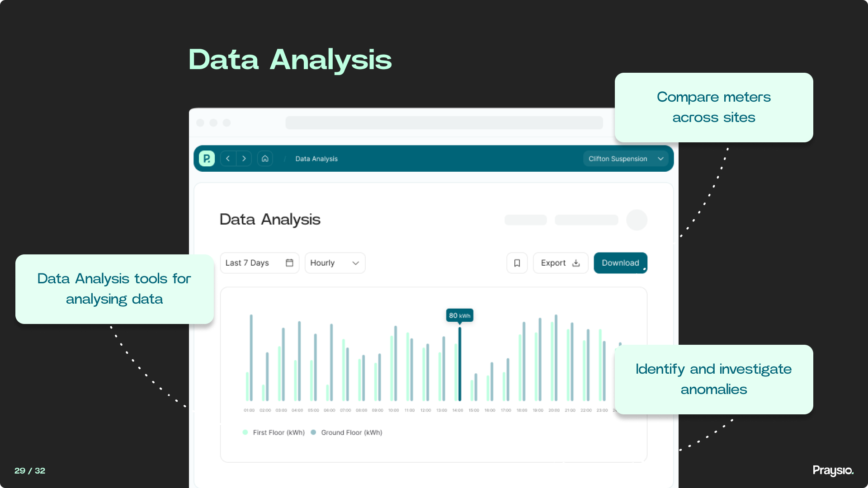Open the home icon button
The width and height of the screenshot is (868, 488).
click(x=265, y=159)
